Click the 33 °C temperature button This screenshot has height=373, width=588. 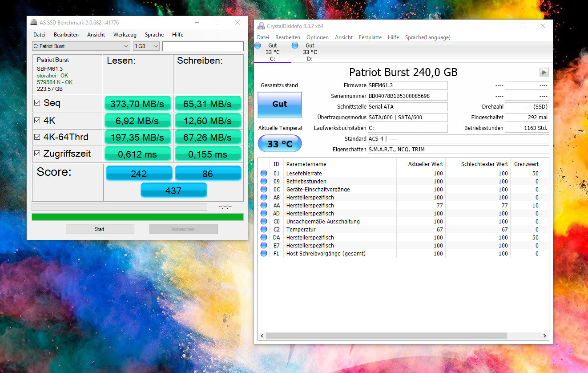pos(280,144)
